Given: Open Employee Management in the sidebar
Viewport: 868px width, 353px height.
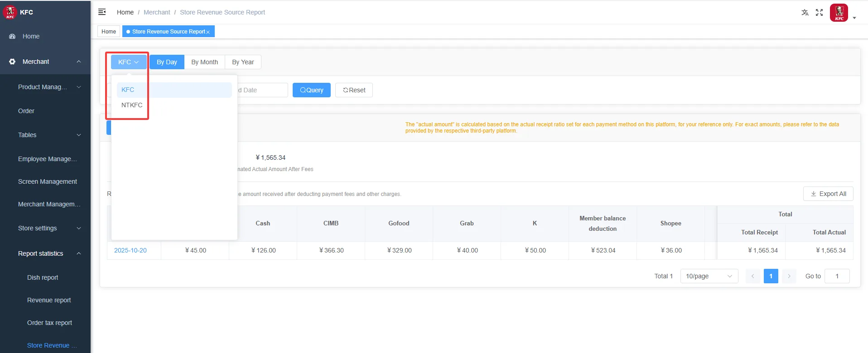Looking at the screenshot, I should (45, 159).
